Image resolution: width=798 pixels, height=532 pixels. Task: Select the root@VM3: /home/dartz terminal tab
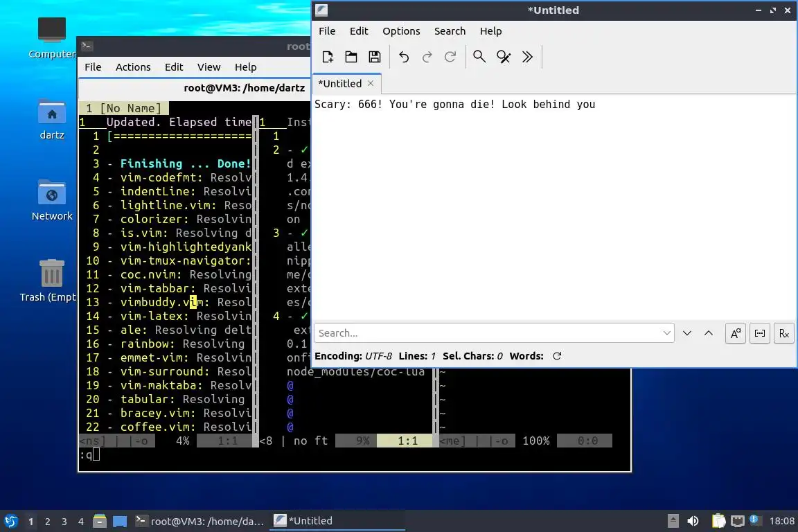(245, 87)
